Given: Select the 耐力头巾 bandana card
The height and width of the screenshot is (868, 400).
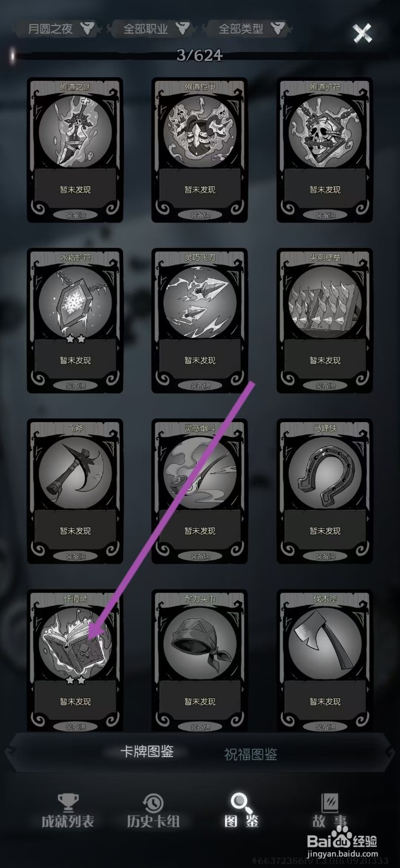Looking at the screenshot, I should [200, 662].
